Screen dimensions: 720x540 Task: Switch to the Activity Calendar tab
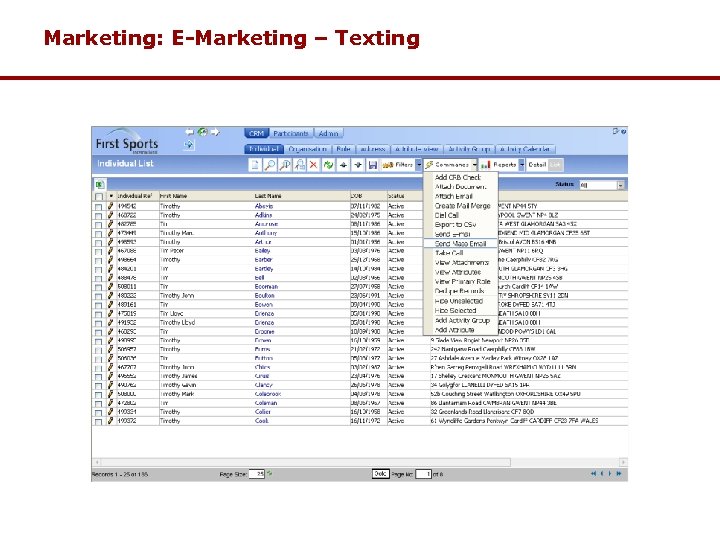coord(525,149)
